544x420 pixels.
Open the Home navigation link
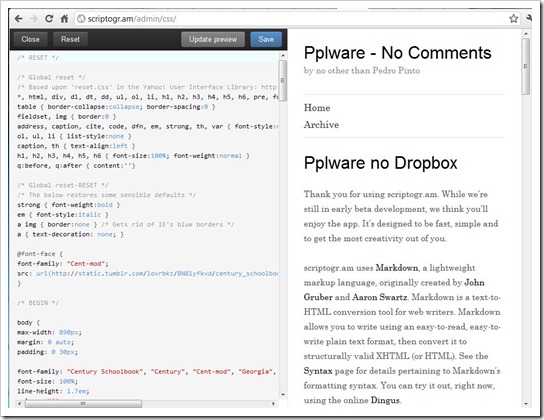pos(317,108)
